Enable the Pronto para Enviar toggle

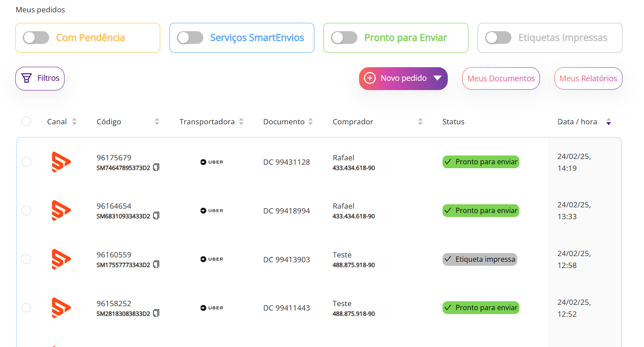[344, 38]
